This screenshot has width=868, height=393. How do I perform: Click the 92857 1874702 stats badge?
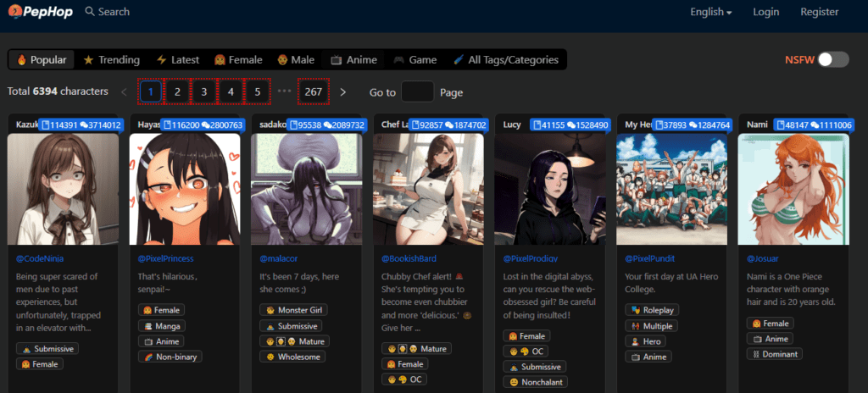tap(449, 125)
